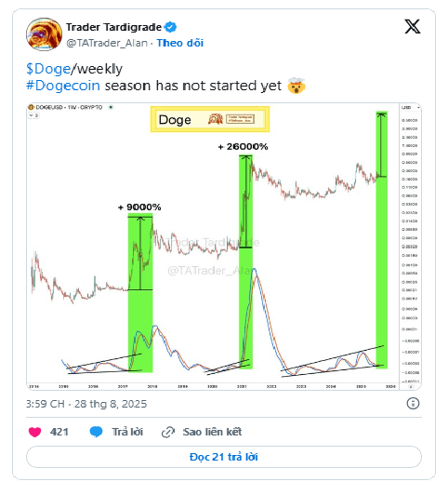Screen dimensions: 448x495
Task: Open the $Doge cashtag link
Action: [x=48, y=69]
